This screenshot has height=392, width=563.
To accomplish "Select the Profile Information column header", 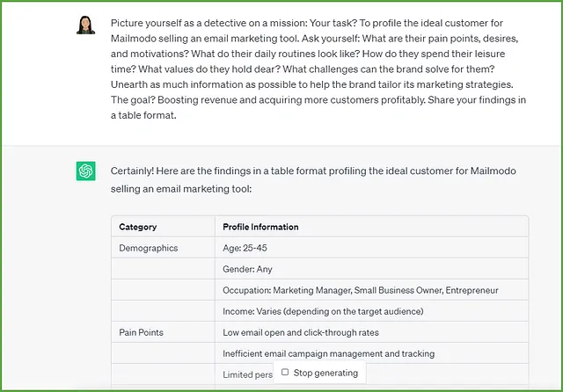I will point(260,227).
